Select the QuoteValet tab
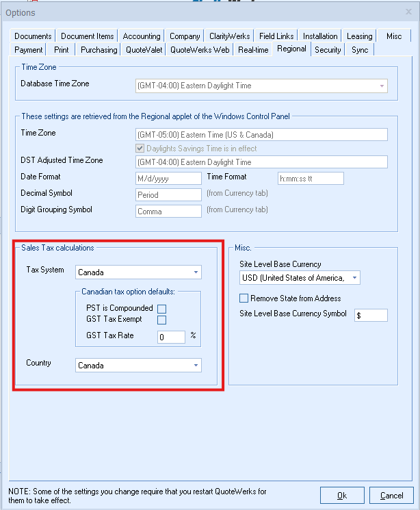420x510 pixels. coord(144,50)
